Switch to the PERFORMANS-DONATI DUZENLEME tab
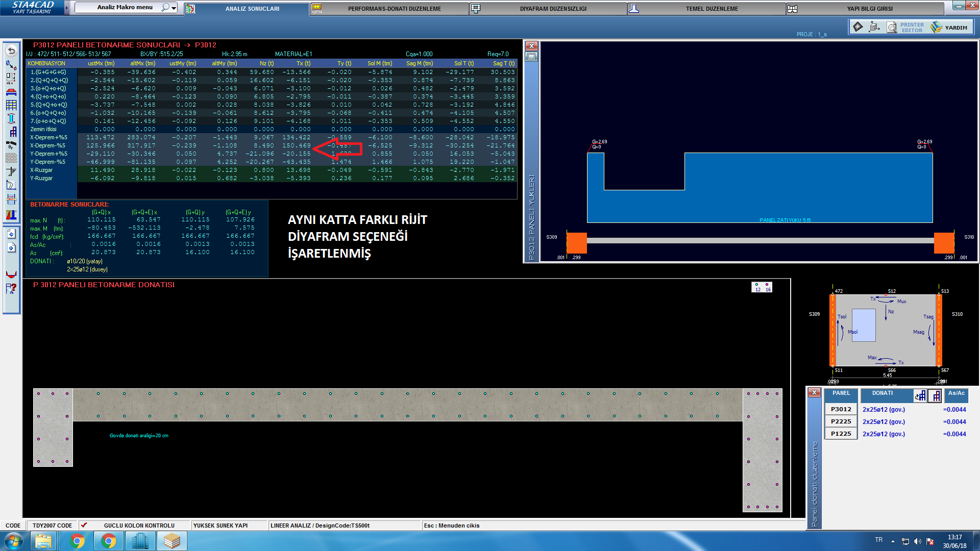980x551 pixels. (389, 9)
